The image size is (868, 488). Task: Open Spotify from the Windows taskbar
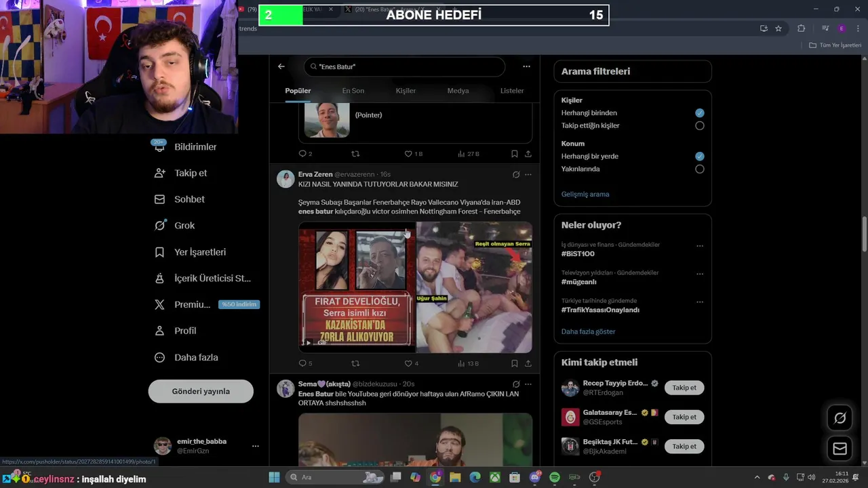coord(555,477)
